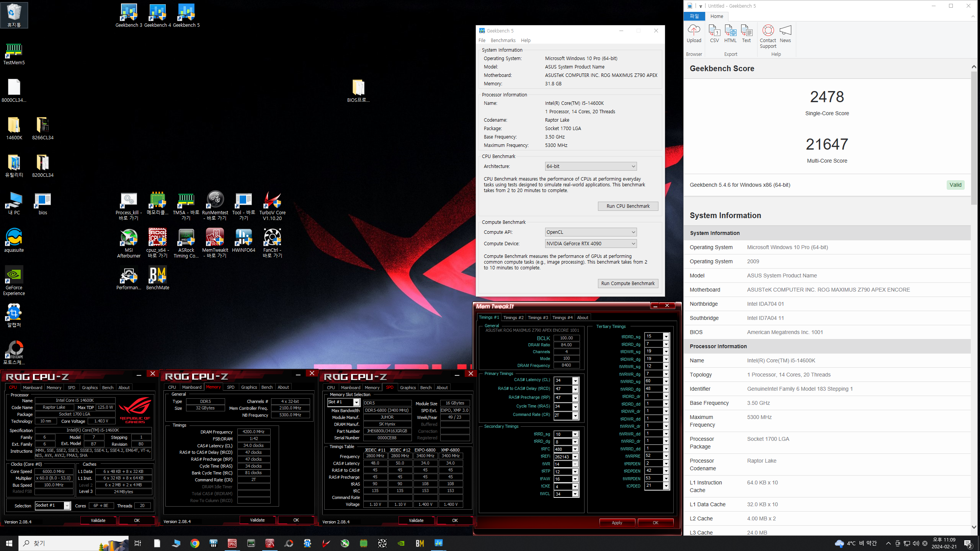Image resolution: width=980 pixels, height=551 pixels.
Task: Click OK in the CPU-Z SPD window
Action: [455, 520]
